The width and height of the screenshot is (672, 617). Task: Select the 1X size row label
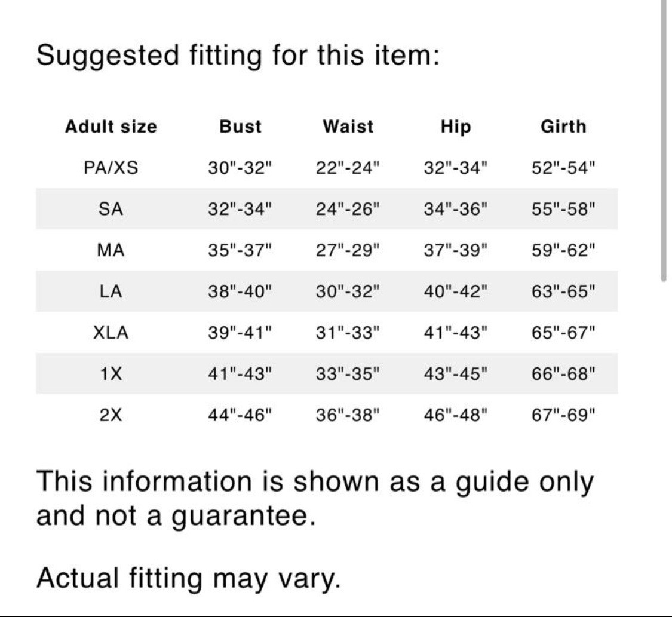[111, 374]
